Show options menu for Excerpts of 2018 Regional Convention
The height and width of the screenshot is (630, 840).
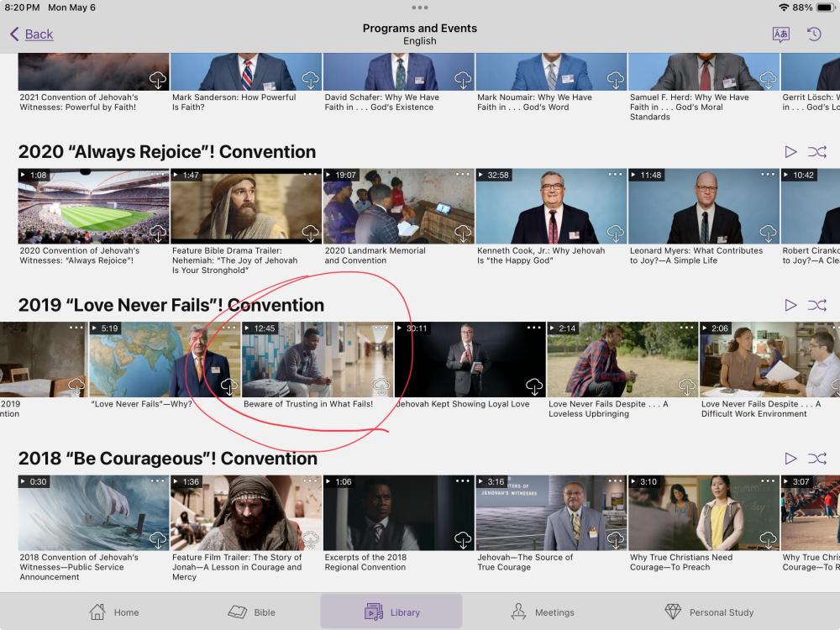pyautogui.click(x=463, y=481)
